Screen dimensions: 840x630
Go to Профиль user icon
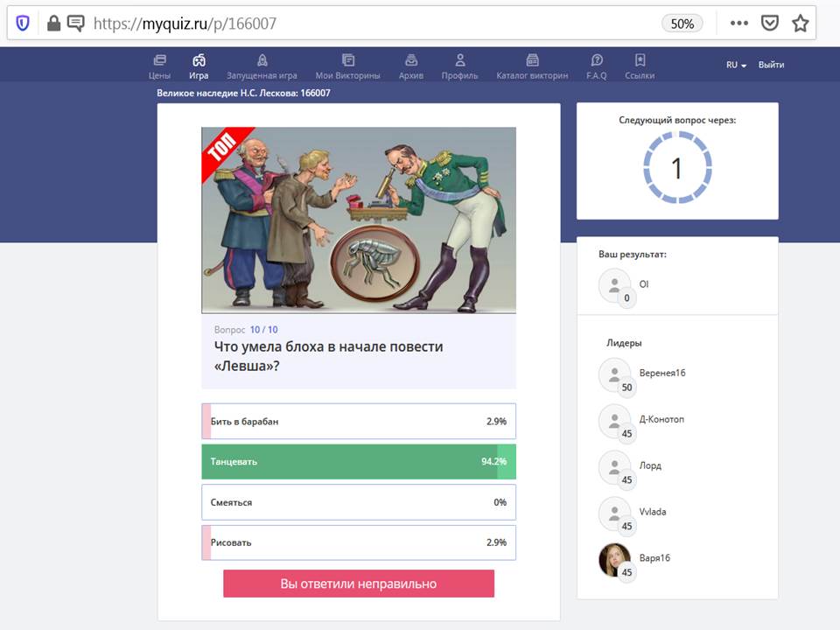(x=459, y=60)
